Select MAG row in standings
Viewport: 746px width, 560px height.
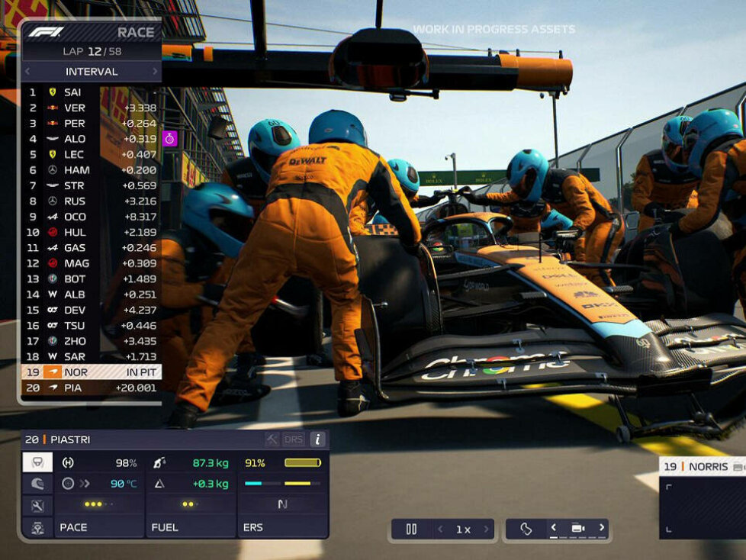tap(92, 263)
